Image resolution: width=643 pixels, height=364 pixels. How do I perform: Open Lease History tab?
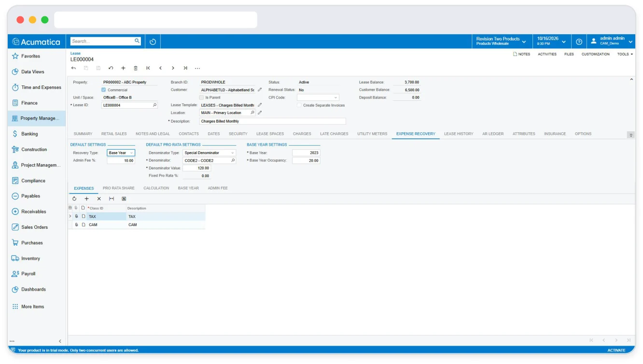(459, 134)
